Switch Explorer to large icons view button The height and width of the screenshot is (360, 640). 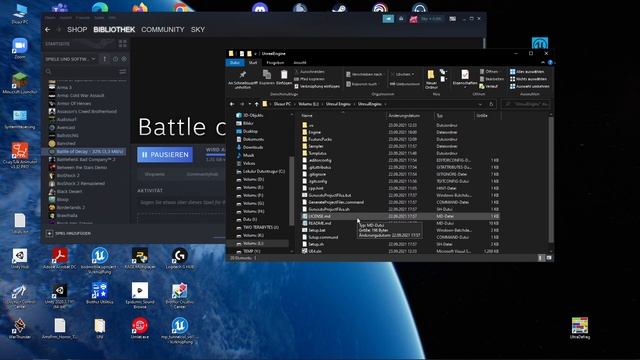coord(549,258)
